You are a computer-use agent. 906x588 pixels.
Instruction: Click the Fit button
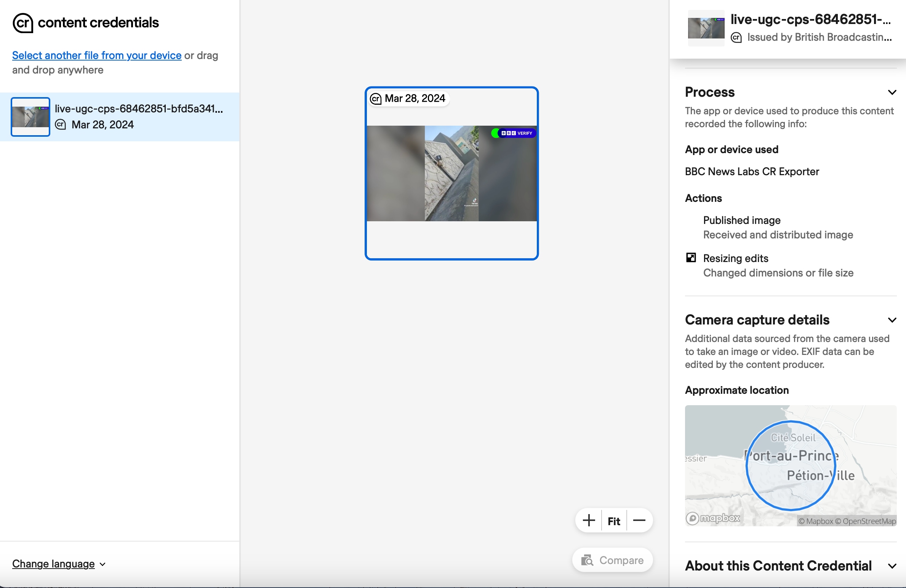pyautogui.click(x=614, y=521)
